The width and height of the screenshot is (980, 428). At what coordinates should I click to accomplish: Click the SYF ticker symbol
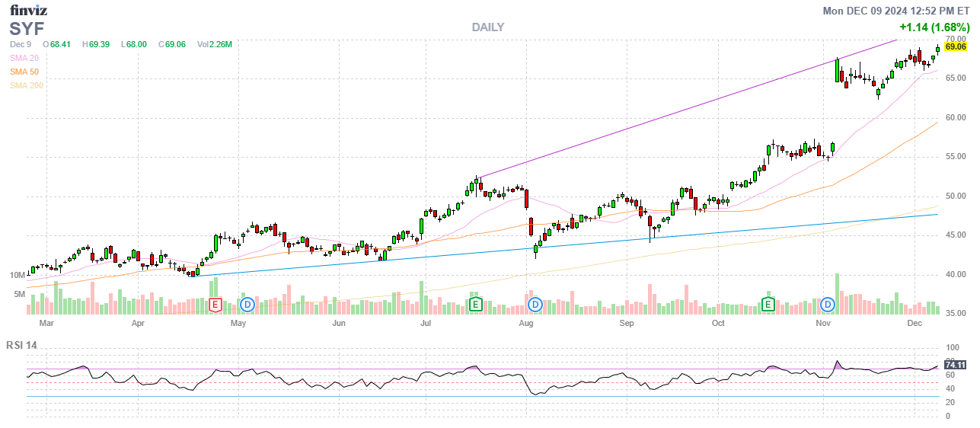[27, 29]
